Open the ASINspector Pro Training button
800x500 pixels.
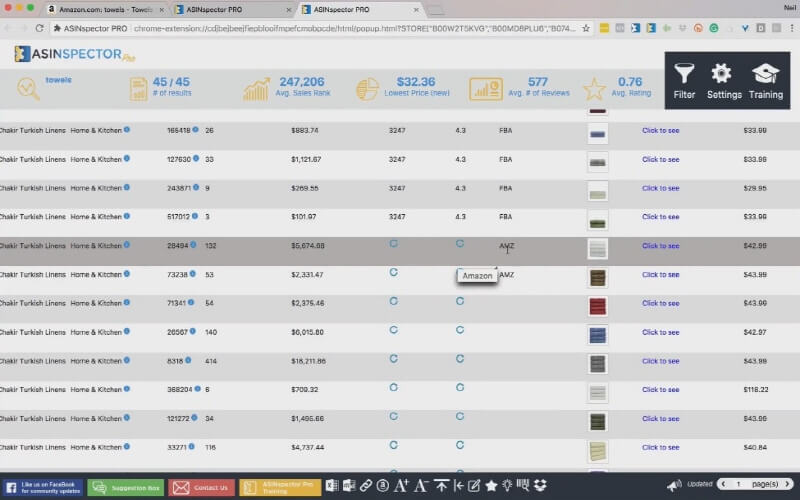click(x=280, y=488)
